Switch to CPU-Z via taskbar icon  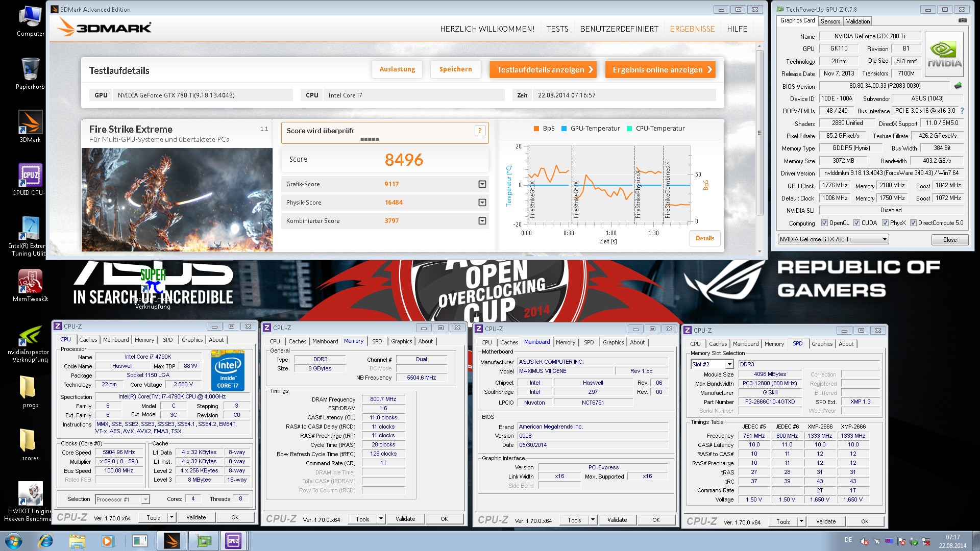pyautogui.click(x=233, y=541)
